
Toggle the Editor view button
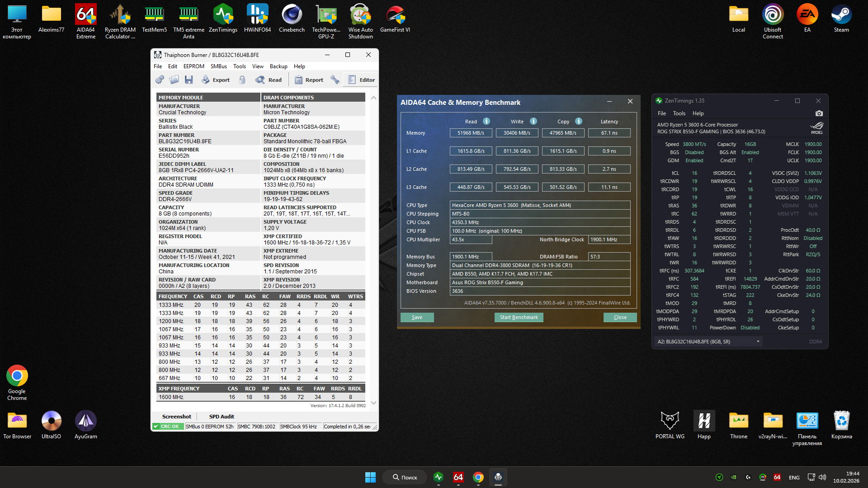pyautogui.click(x=361, y=80)
